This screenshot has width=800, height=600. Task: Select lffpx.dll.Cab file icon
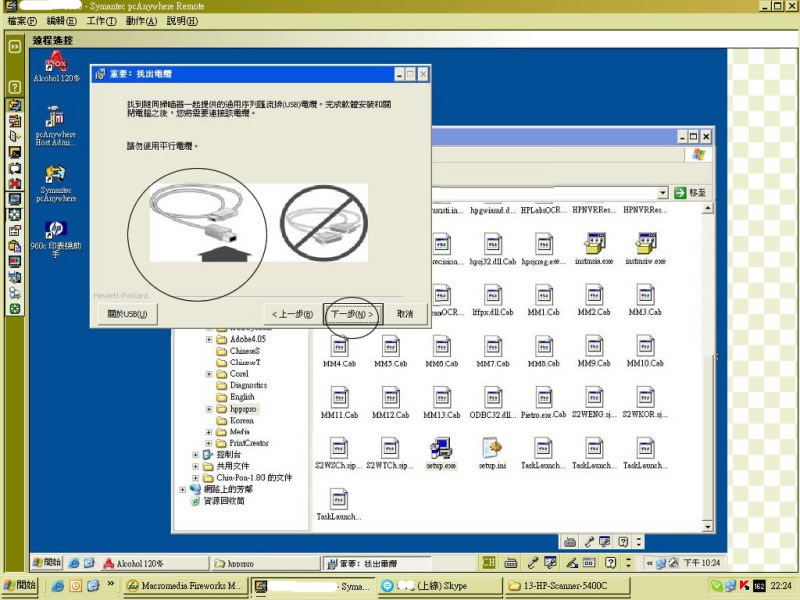point(492,300)
